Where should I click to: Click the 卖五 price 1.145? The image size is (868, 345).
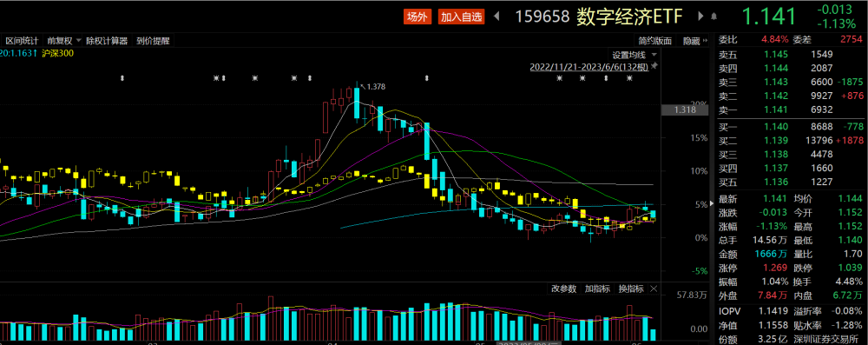point(774,55)
